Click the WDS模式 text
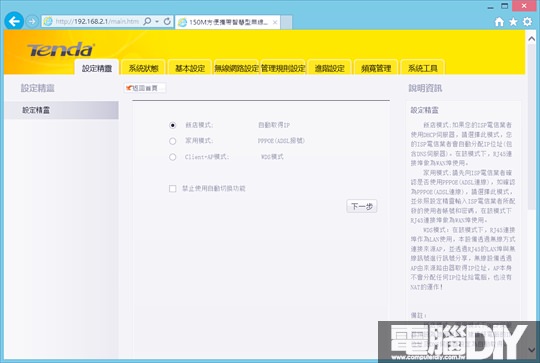540x363 pixels. pyautogui.click(x=272, y=157)
